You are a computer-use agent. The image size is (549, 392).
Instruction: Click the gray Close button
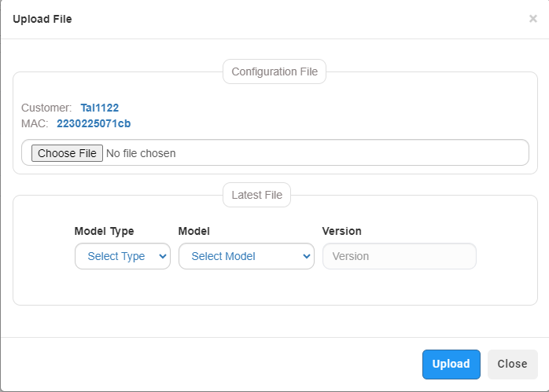pos(513,365)
